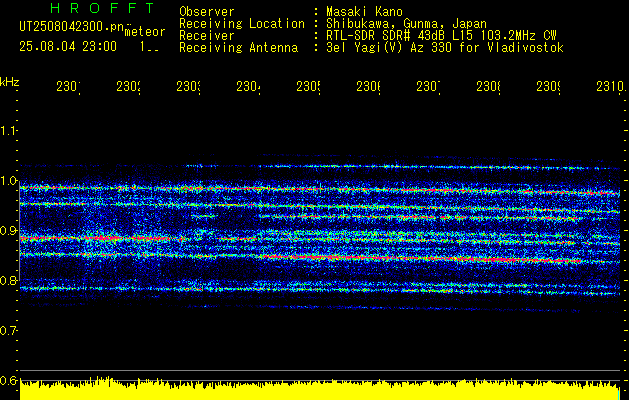Select the location Shibukawa, Gunma, Japan

pos(406,24)
